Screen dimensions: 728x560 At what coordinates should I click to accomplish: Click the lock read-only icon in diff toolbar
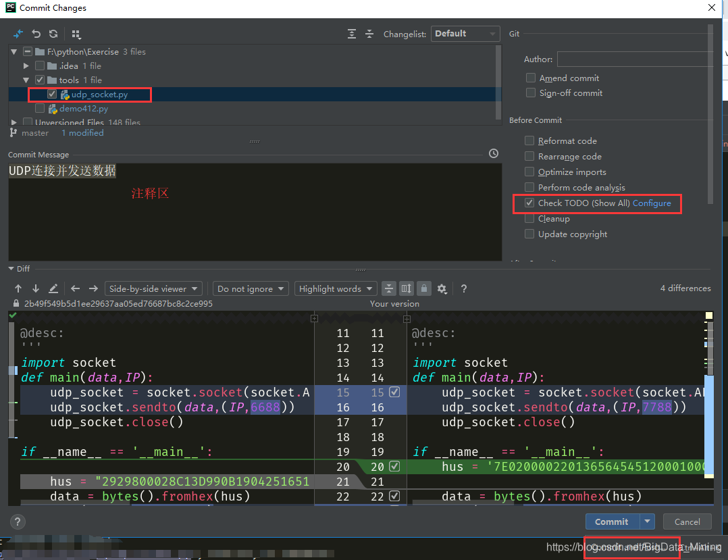(424, 289)
